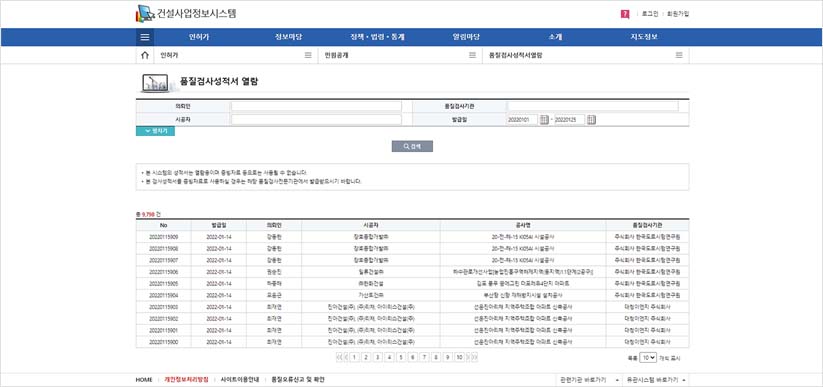823x387 pixels.
Task: Go to results page 7
Action: coord(424,357)
